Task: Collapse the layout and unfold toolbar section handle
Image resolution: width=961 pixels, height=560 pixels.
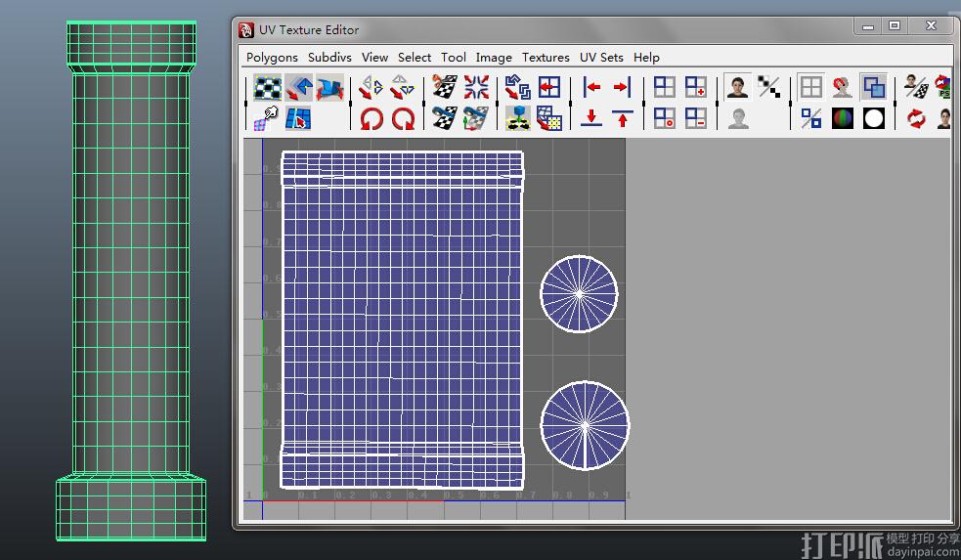Action: coord(497,103)
